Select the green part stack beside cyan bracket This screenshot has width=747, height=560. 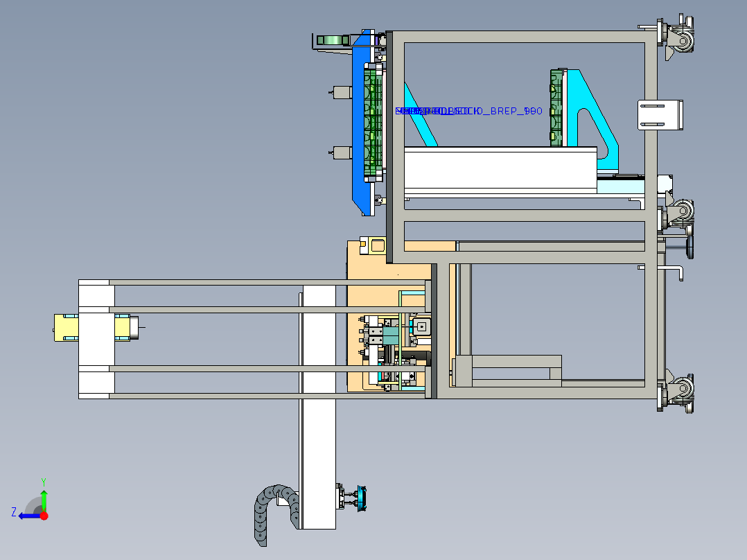(557, 107)
